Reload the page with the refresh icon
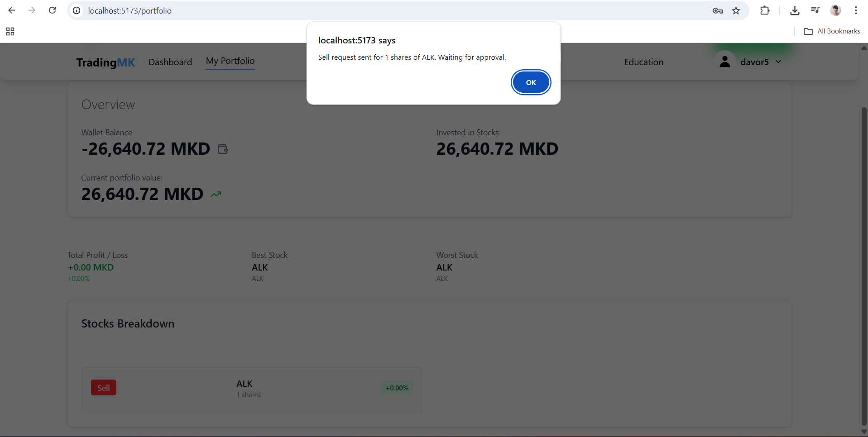The image size is (868, 437). 53,10
